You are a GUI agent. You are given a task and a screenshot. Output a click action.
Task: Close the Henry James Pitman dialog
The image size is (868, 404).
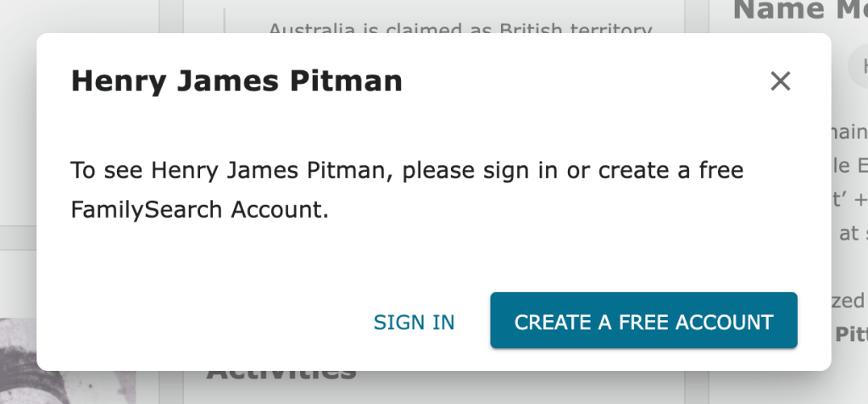point(780,81)
